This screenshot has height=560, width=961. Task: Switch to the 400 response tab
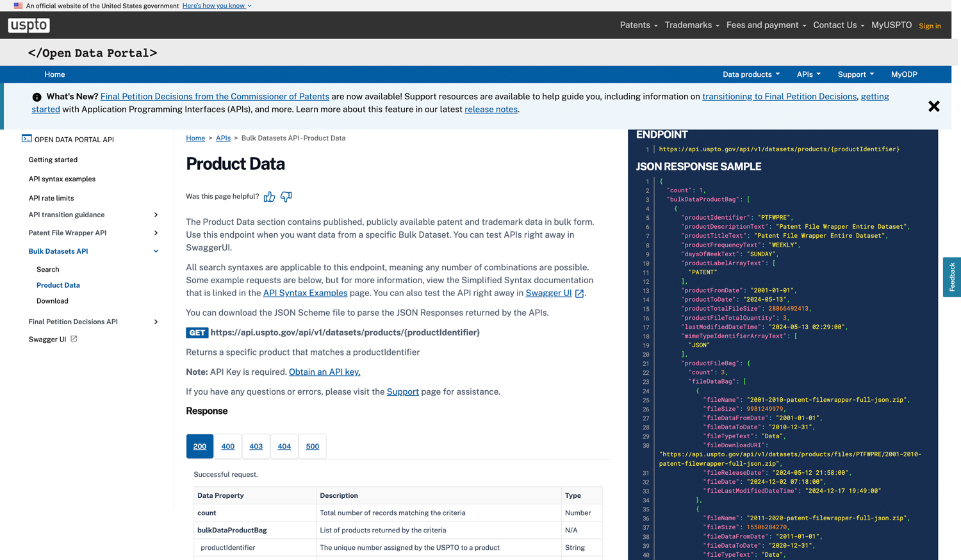pos(227,446)
